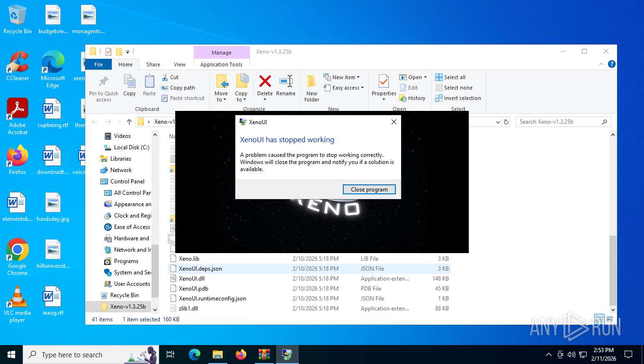Switch to the View tab
Screen dimensions: 644x364
[x=179, y=64]
